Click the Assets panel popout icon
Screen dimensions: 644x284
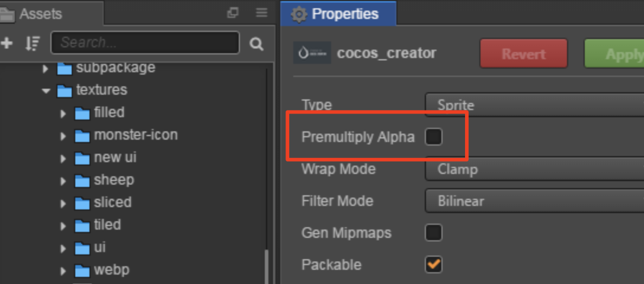click(x=233, y=13)
